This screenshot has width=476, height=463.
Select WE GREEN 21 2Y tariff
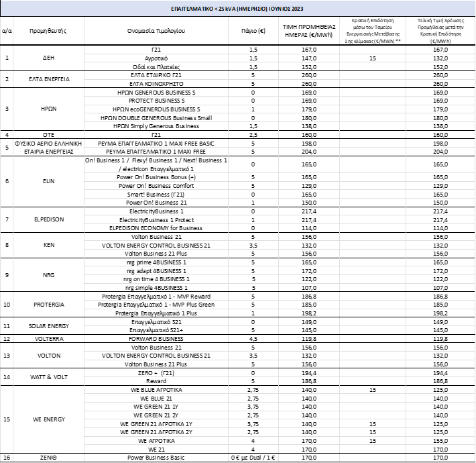coord(156,415)
